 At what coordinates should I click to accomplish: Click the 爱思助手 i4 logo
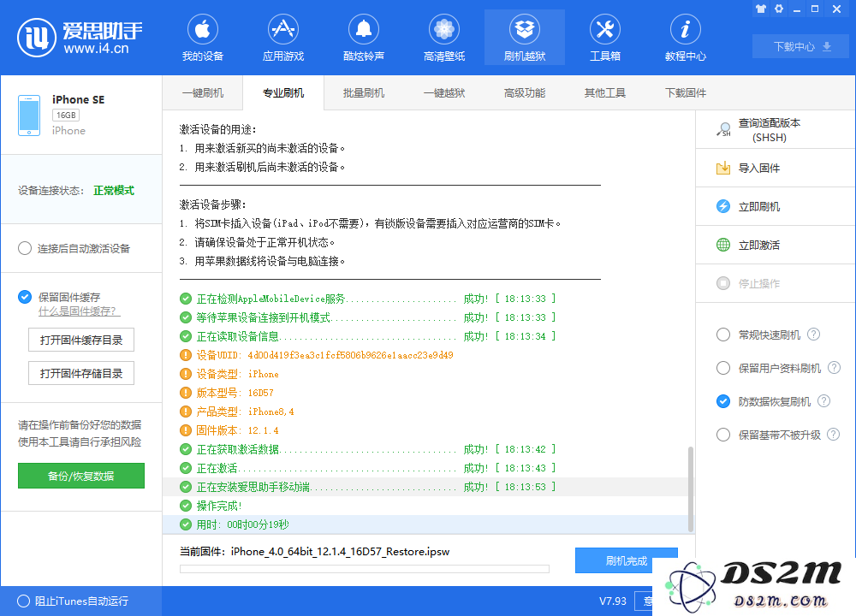[x=80, y=37]
